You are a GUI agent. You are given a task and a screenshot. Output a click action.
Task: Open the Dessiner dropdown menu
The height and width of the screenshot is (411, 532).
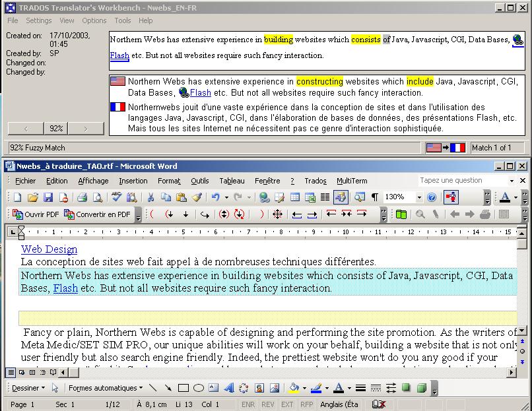point(28,388)
